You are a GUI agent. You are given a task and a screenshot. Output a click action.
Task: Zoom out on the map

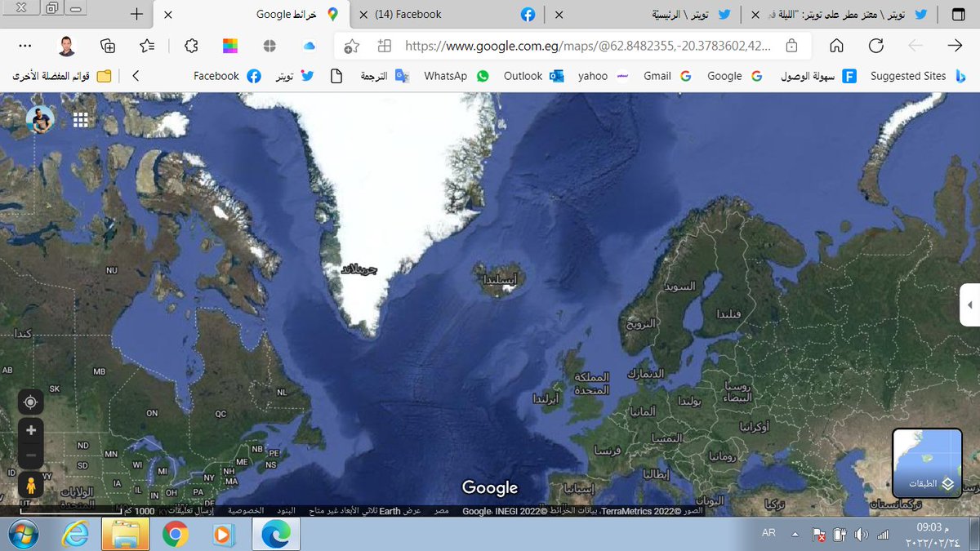tap(31, 455)
